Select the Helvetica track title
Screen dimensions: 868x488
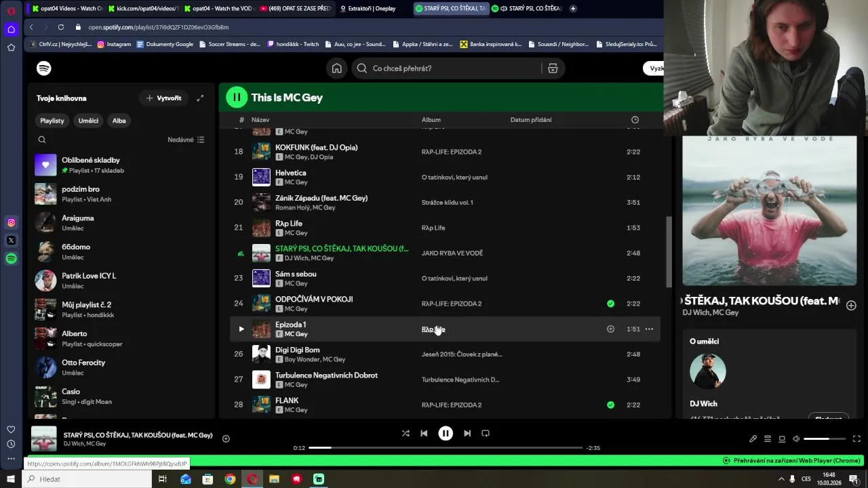click(x=291, y=173)
